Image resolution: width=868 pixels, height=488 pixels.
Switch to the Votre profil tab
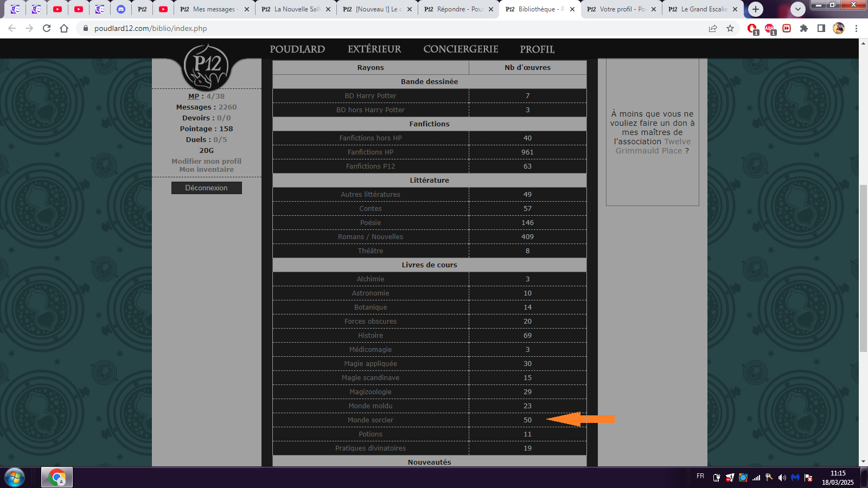point(622,9)
